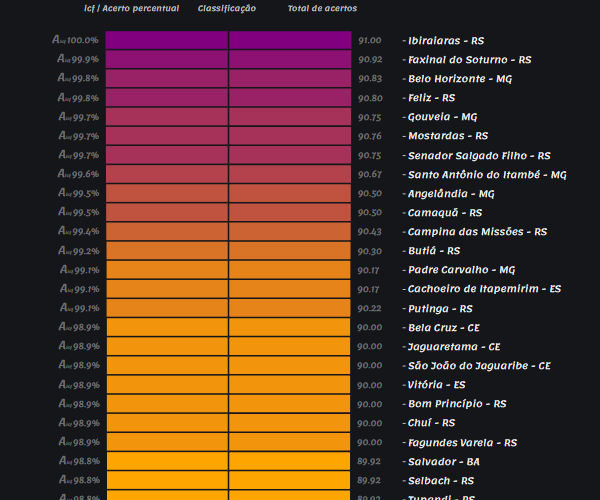600x500 pixels.
Task: Click the right bar segment for Cachoeiro de Itapemirim
Action: [290, 289]
